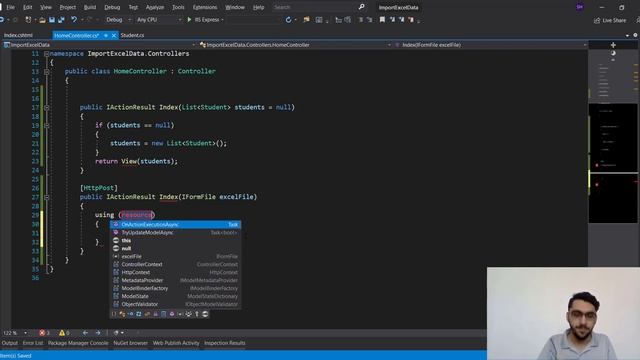The image size is (640, 360).
Task: Click the red error count icon
Action: [x=42, y=333]
